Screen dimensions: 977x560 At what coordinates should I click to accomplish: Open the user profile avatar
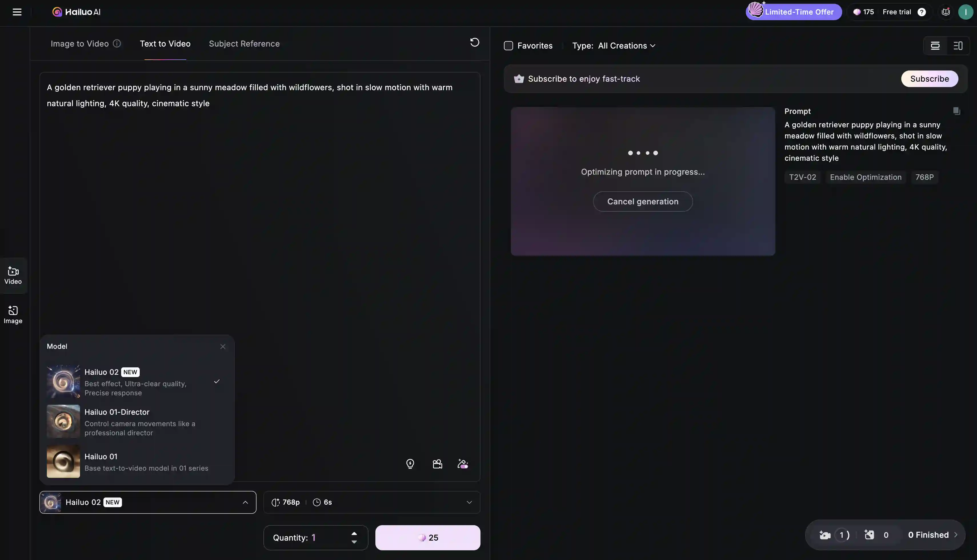[965, 12]
